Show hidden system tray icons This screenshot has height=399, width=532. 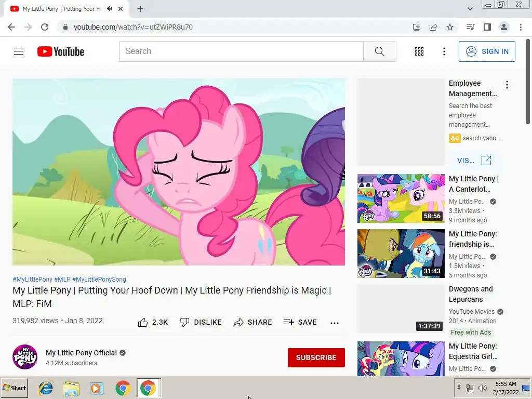459,388
